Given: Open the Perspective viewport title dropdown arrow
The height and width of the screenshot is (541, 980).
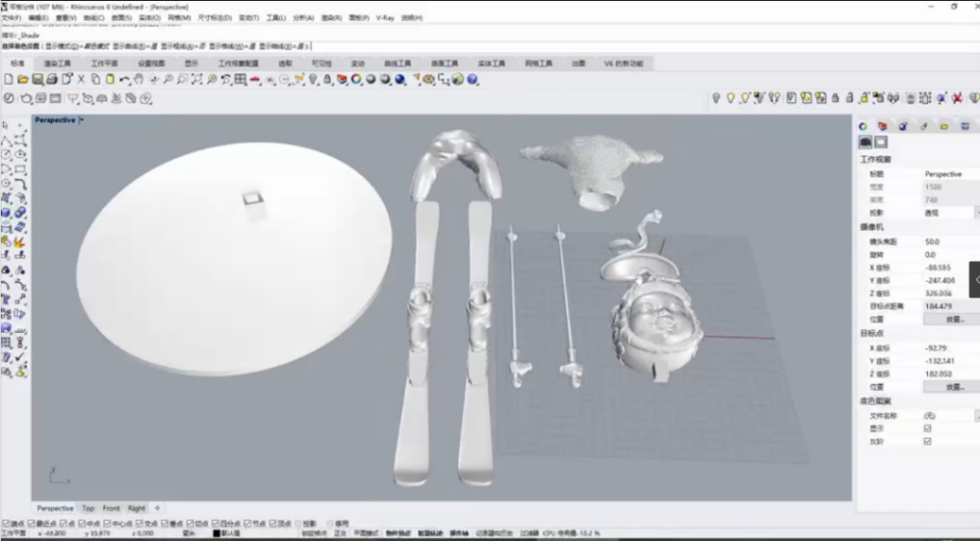Looking at the screenshot, I should [x=82, y=120].
